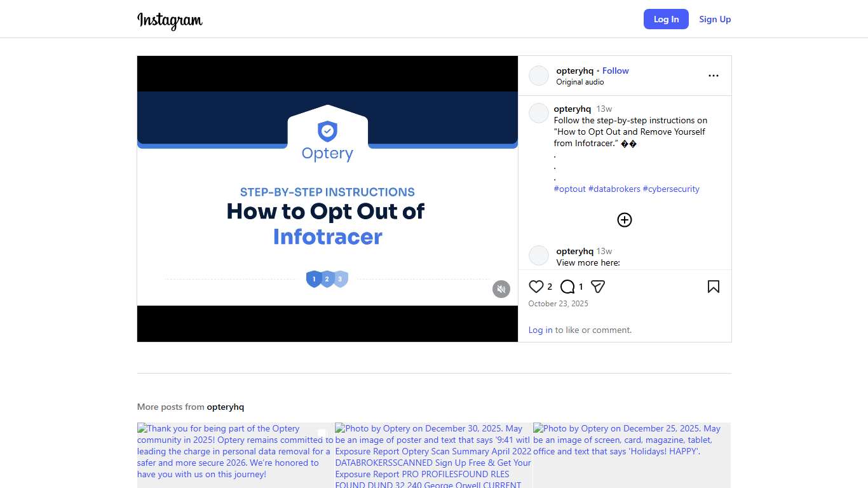Click 'Log in' to like or comment
The height and width of the screenshot is (488, 868).
[540, 330]
